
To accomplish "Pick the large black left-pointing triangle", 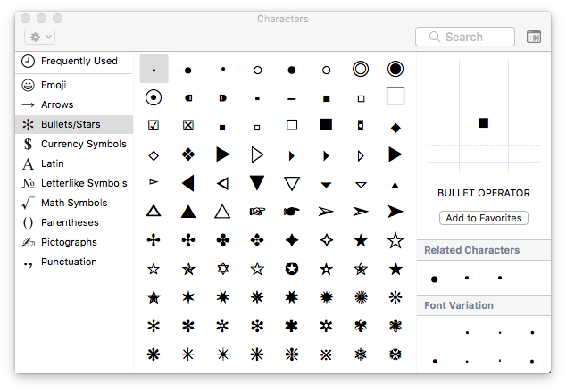I will tap(188, 183).
